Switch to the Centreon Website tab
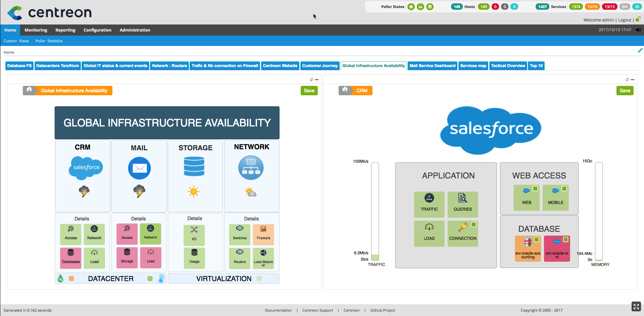This screenshot has width=644, height=316. (280, 66)
